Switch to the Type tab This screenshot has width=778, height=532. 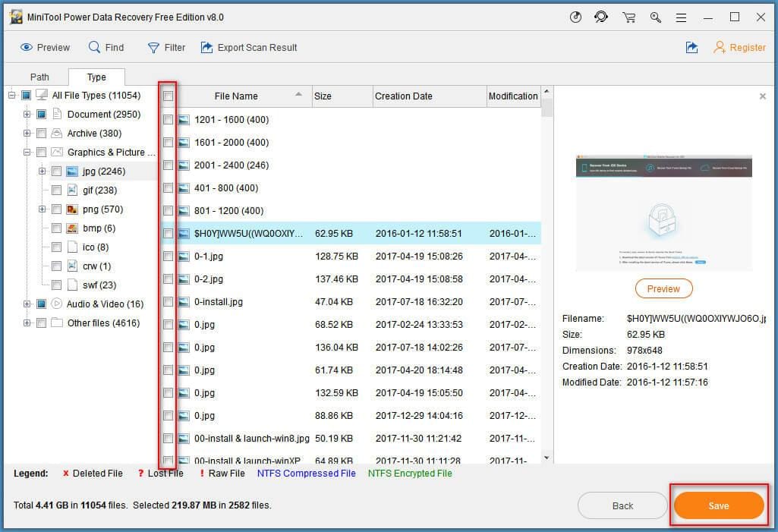pyautogui.click(x=96, y=77)
